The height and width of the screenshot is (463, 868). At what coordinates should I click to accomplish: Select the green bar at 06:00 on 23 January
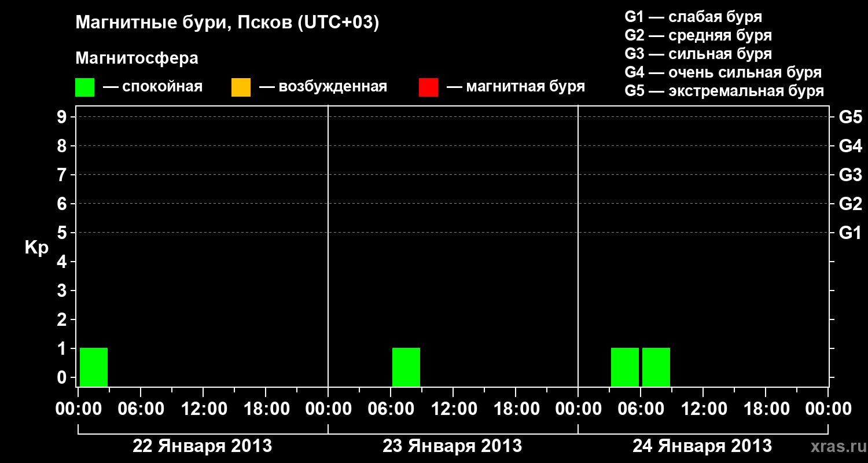click(406, 367)
